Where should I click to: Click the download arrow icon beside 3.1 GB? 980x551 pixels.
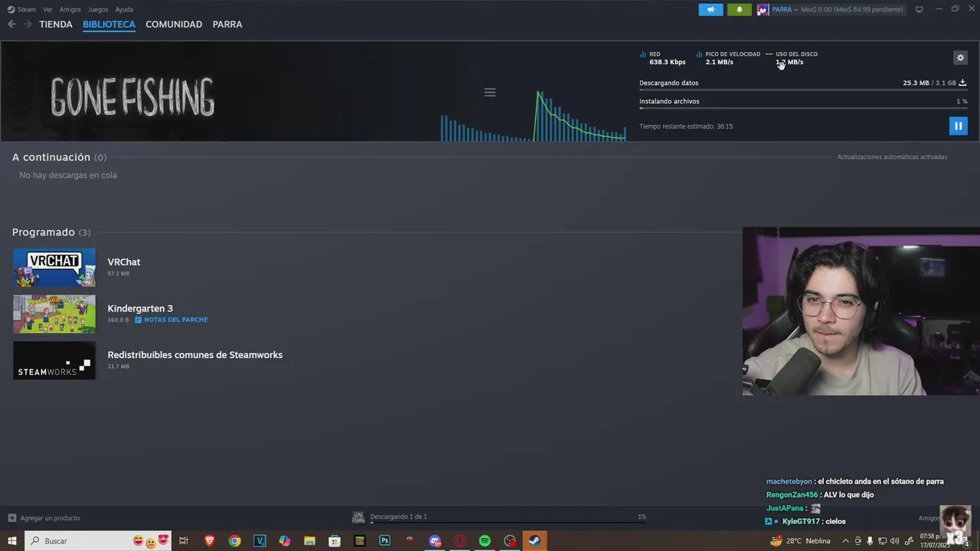pyautogui.click(x=962, y=83)
